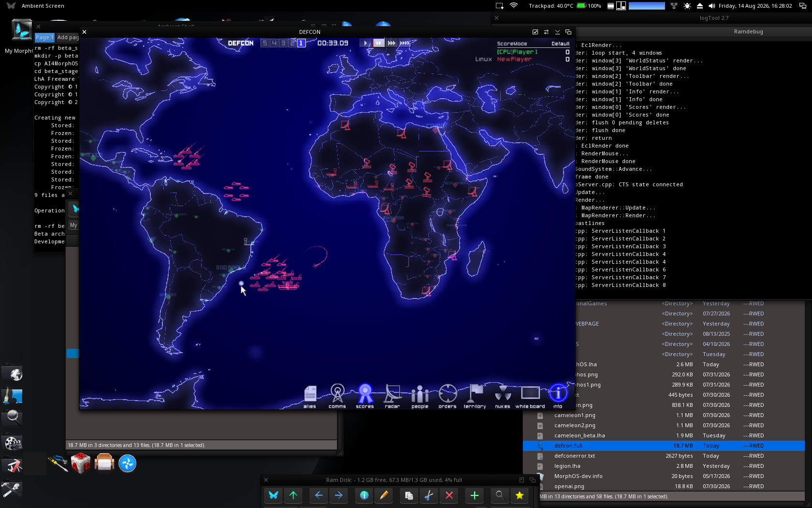This screenshot has height=508, width=812.
Task: Open search with magnifier toolbar button
Action: (500, 495)
